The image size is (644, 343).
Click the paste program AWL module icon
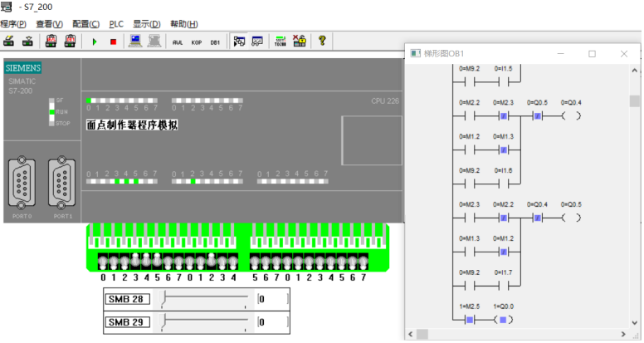pyautogui.click(x=51, y=41)
